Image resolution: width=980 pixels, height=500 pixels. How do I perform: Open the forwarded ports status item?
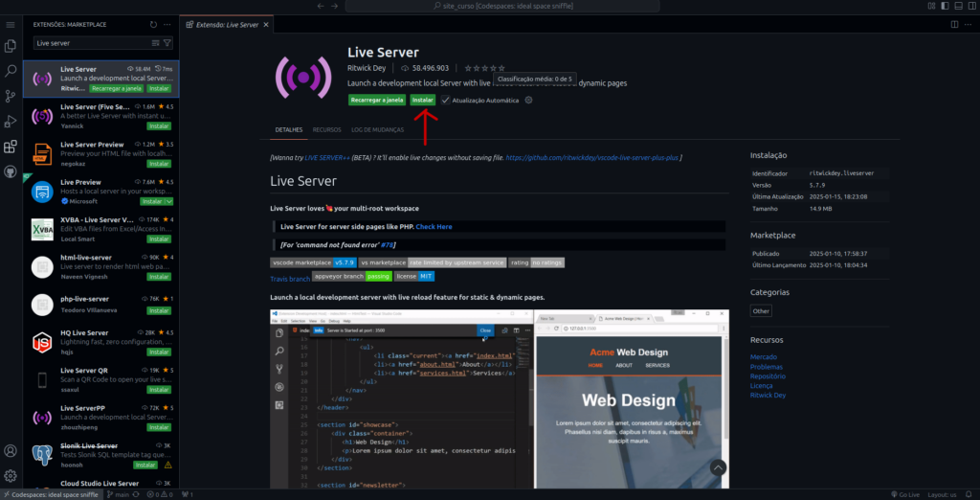tap(187, 494)
